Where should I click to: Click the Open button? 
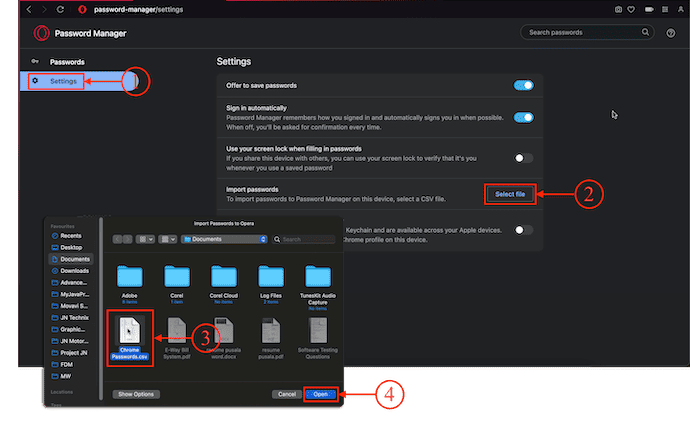[321, 394]
